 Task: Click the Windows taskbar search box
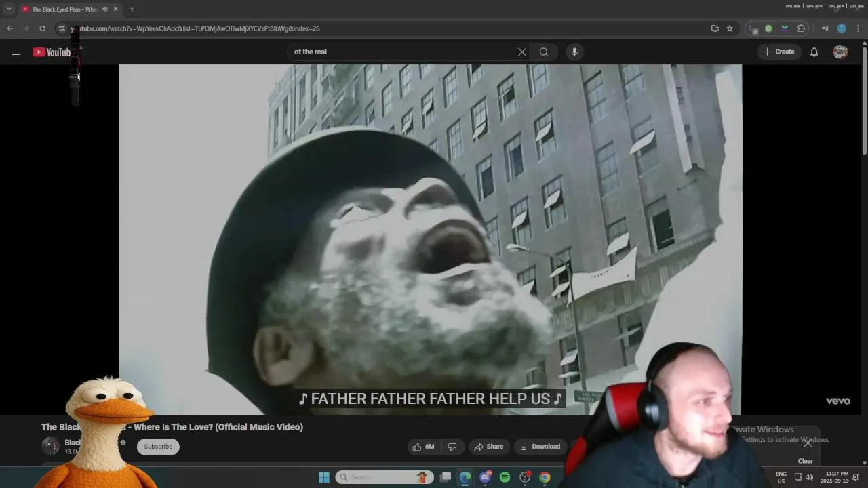(x=384, y=477)
